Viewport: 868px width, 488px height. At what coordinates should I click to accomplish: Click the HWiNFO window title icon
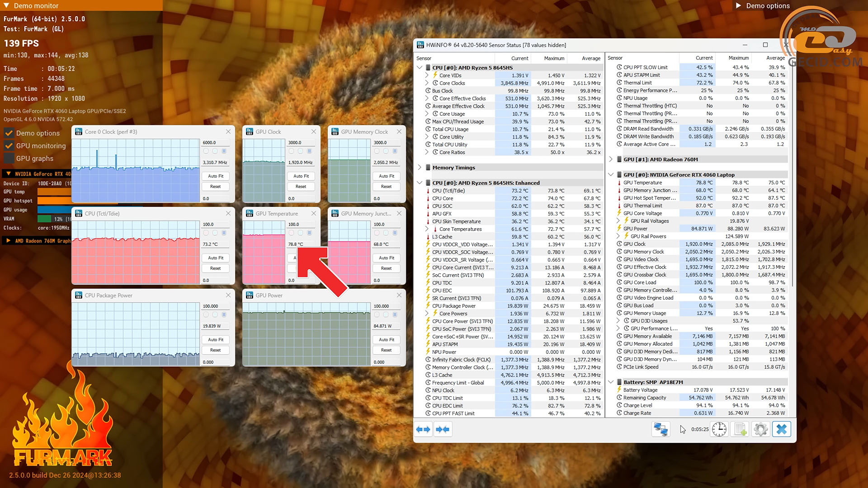point(420,45)
